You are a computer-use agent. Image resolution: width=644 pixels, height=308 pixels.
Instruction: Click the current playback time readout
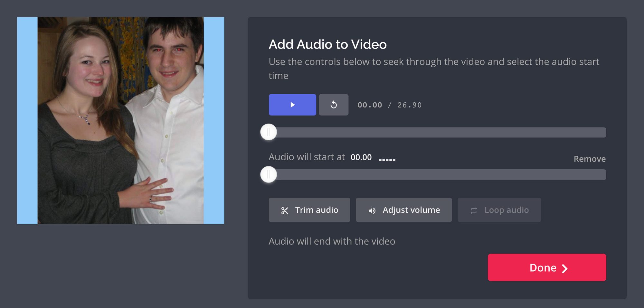370,105
